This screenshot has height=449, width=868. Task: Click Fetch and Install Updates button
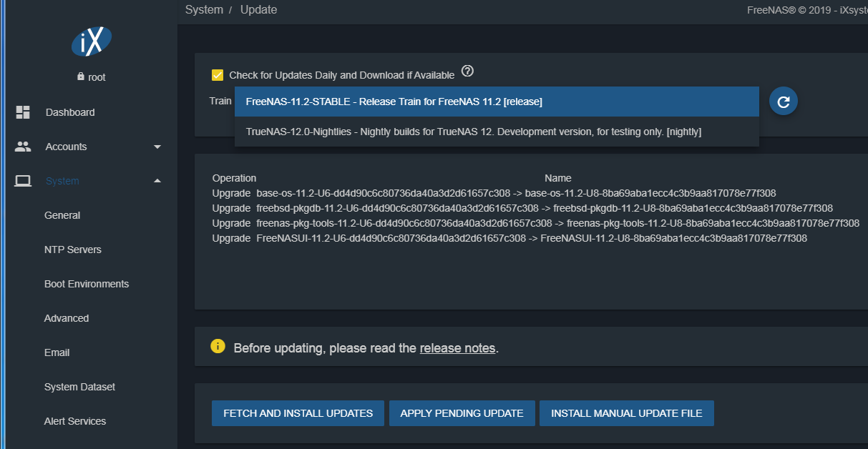[x=298, y=413]
